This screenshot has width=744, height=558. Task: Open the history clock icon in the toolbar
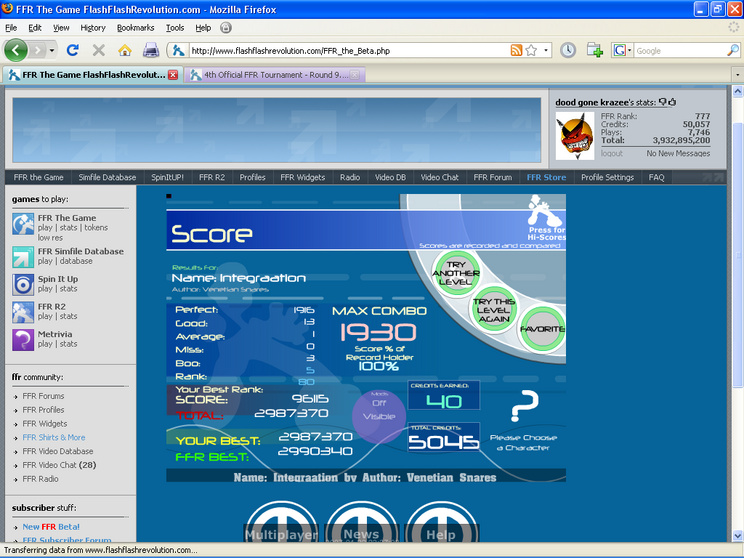567,50
